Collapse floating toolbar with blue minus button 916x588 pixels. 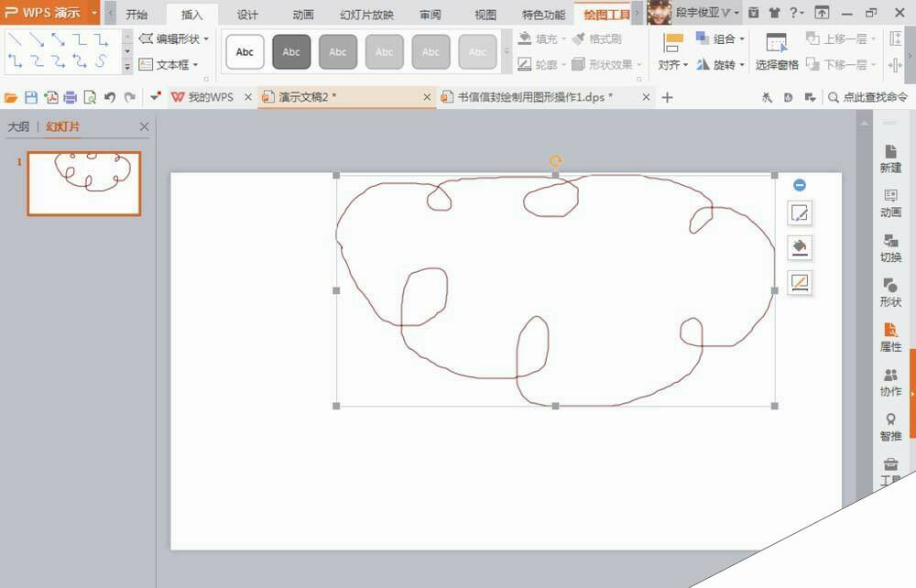800,185
